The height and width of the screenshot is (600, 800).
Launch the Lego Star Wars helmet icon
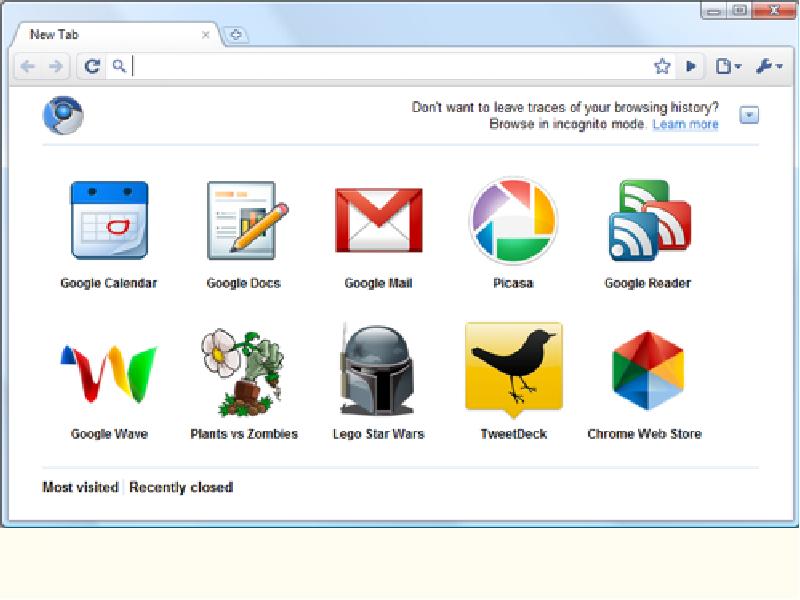click(378, 370)
